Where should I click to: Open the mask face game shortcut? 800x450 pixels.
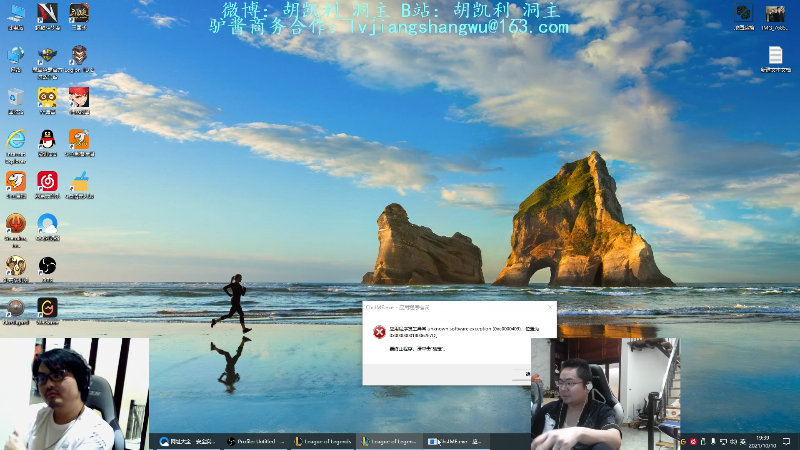[x=16, y=269]
